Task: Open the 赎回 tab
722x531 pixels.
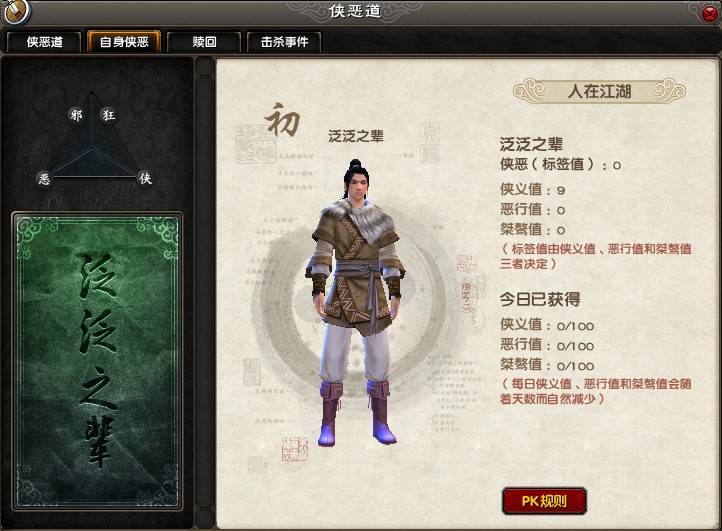Action: pyautogui.click(x=204, y=42)
